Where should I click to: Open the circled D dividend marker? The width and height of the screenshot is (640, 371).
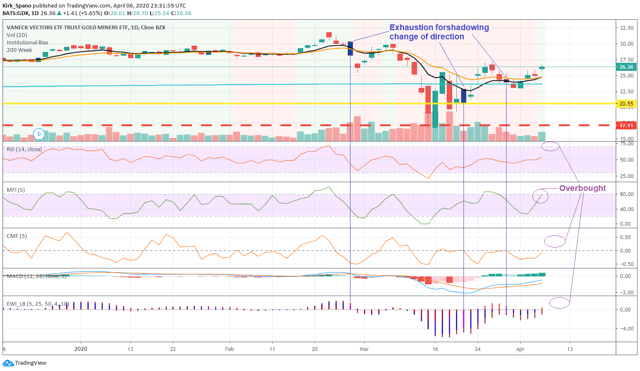(39, 133)
